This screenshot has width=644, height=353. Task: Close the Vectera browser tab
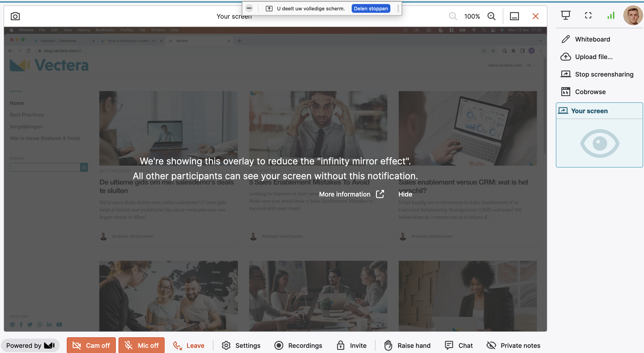(229, 41)
